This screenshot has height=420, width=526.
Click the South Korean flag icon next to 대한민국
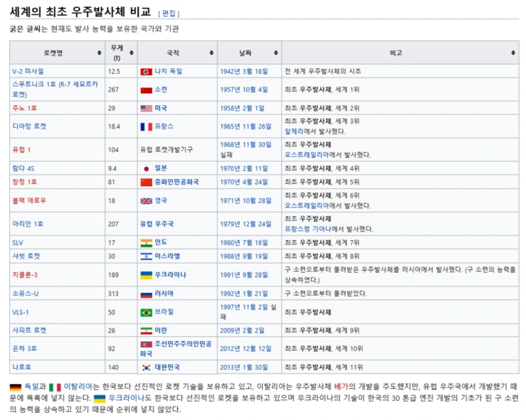(146, 367)
